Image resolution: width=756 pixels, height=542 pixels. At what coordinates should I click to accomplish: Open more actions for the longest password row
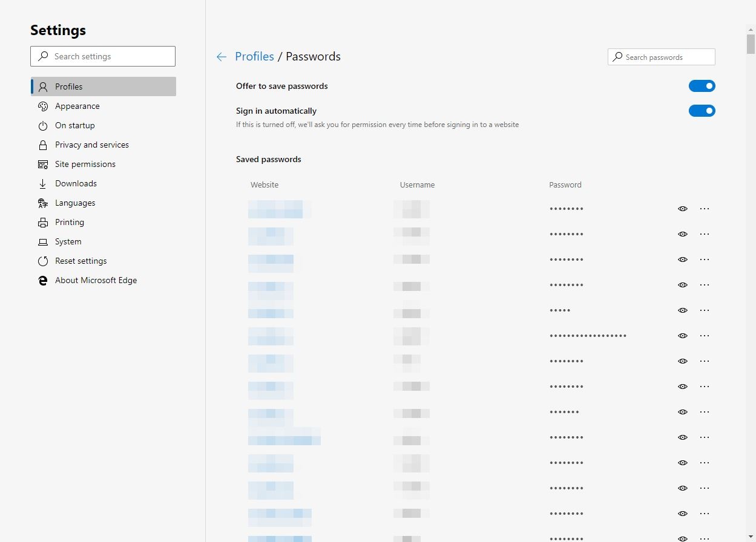[705, 336]
